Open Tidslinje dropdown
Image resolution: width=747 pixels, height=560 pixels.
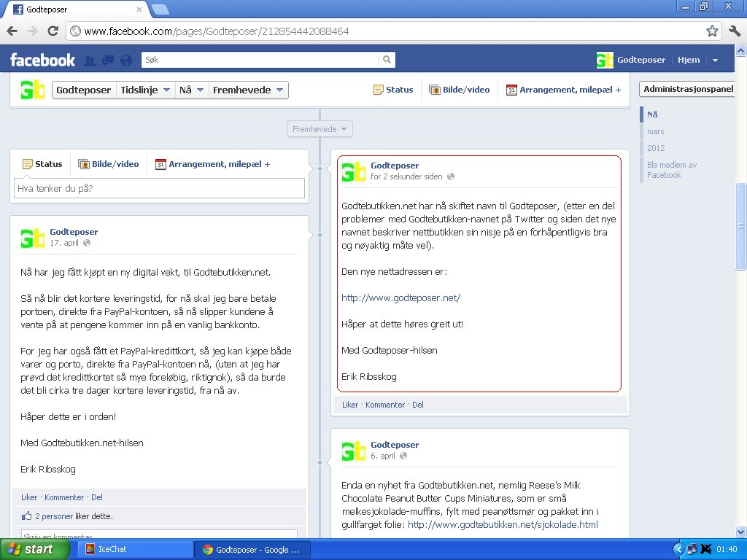pyautogui.click(x=145, y=90)
